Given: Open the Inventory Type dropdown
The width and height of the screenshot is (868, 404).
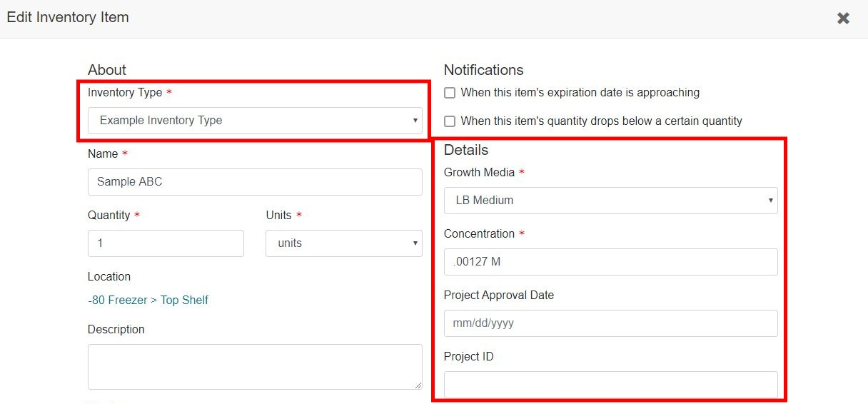Looking at the screenshot, I should click(x=255, y=121).
